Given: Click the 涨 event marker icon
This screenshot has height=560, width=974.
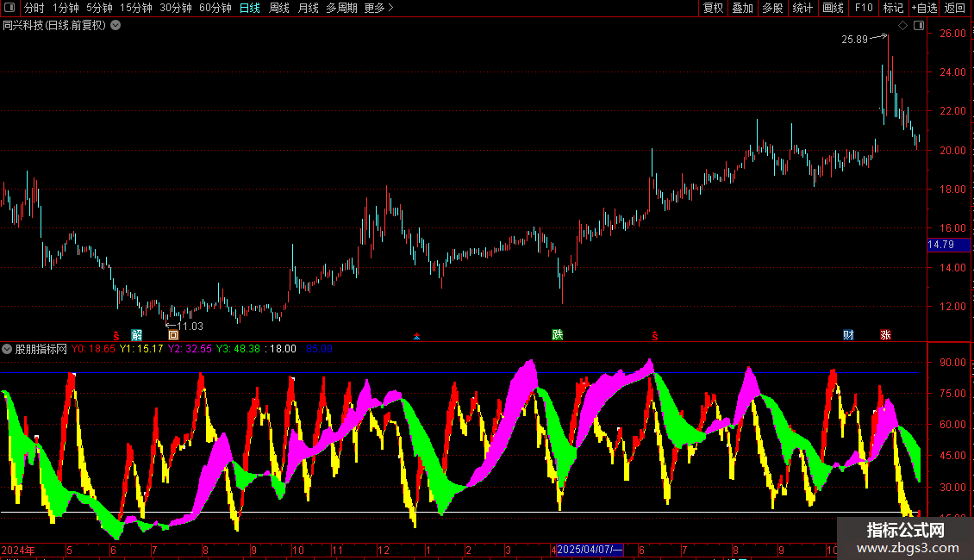Looking at the screenshot, I should coord(885,335).
